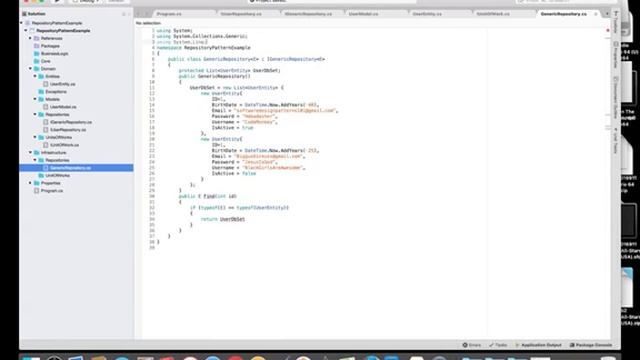Viewport: 640px width, 360px height.
Task: Open the Properties side pad
Action: [x=616, y=55]
